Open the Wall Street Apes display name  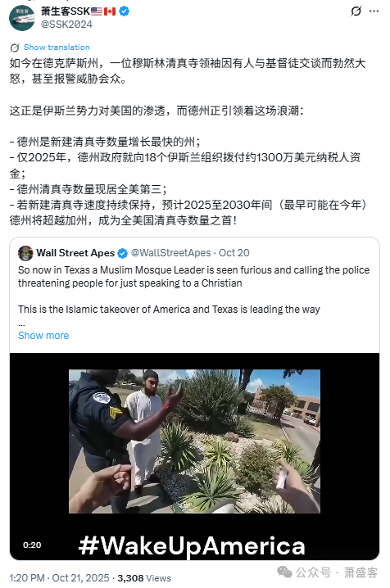point(75,253)
